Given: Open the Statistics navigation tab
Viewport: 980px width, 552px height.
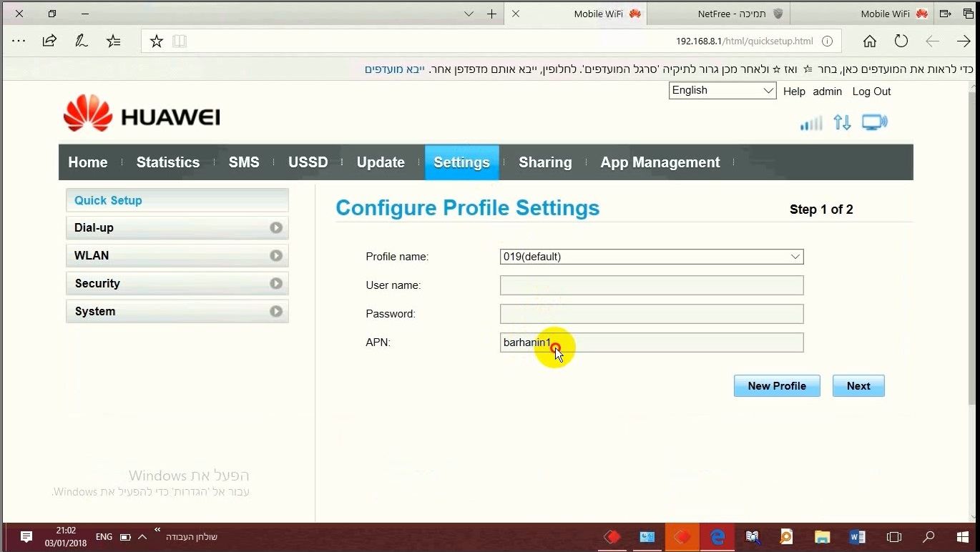Looking at the screenshot, I should pos(168,162).
